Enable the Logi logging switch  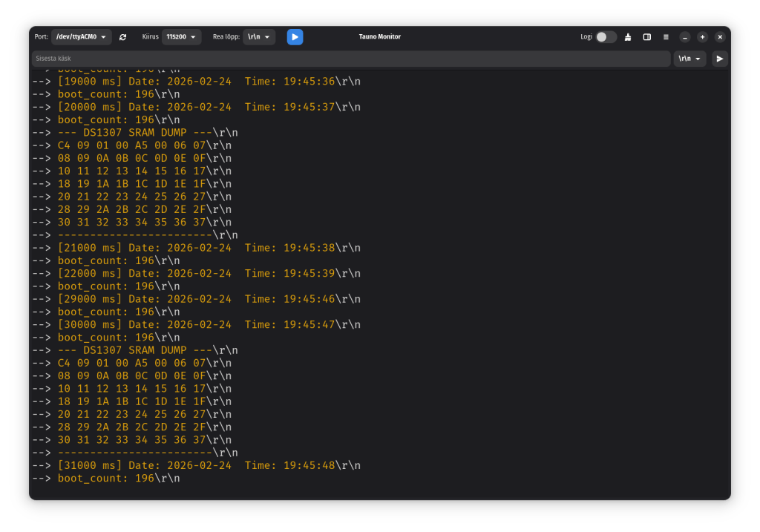click(606, 37)
